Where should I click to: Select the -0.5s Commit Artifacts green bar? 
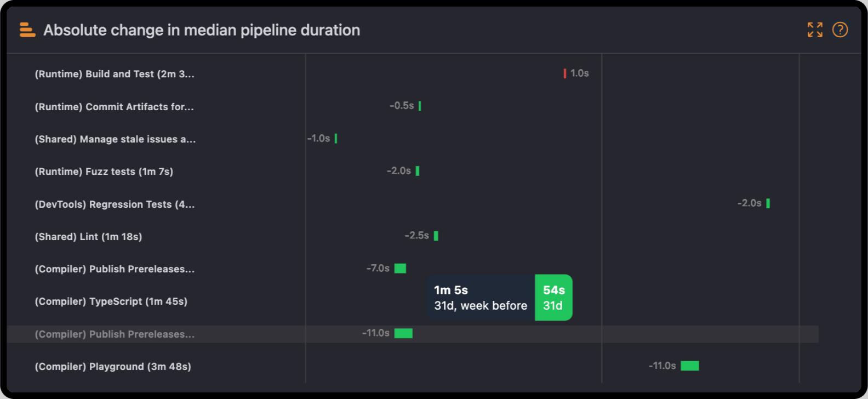click(x=420, y=106)
